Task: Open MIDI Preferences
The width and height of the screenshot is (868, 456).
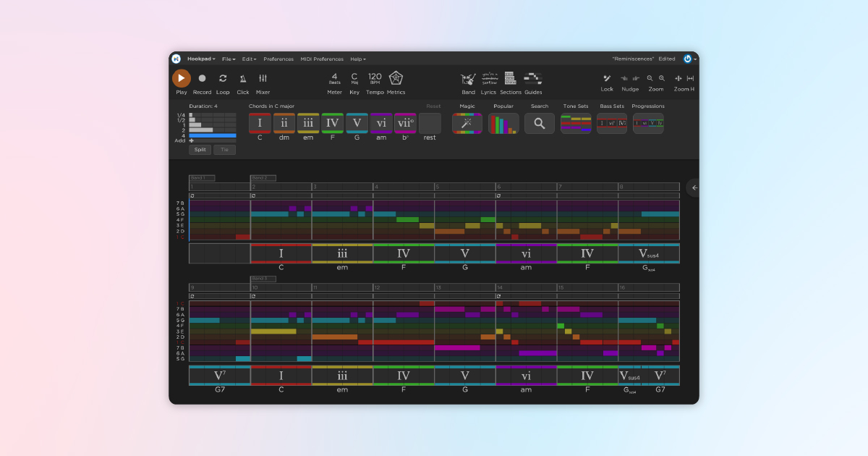Action: [322, 59]
